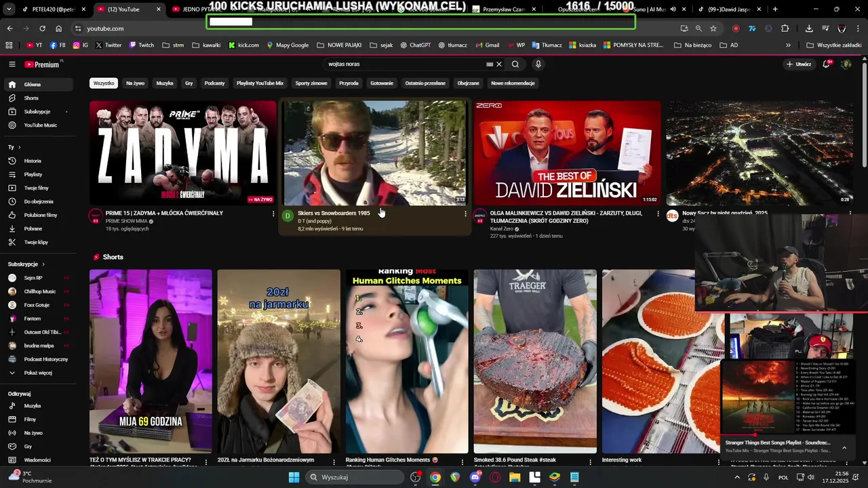Open Discord from the taskbar
Image resolution: width=868 pixels, height=488 pixels.
tap(475, 477)
